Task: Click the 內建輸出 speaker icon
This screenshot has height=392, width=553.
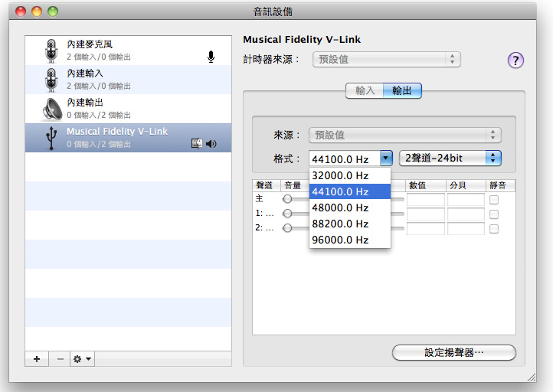Action: click(52, 109)
